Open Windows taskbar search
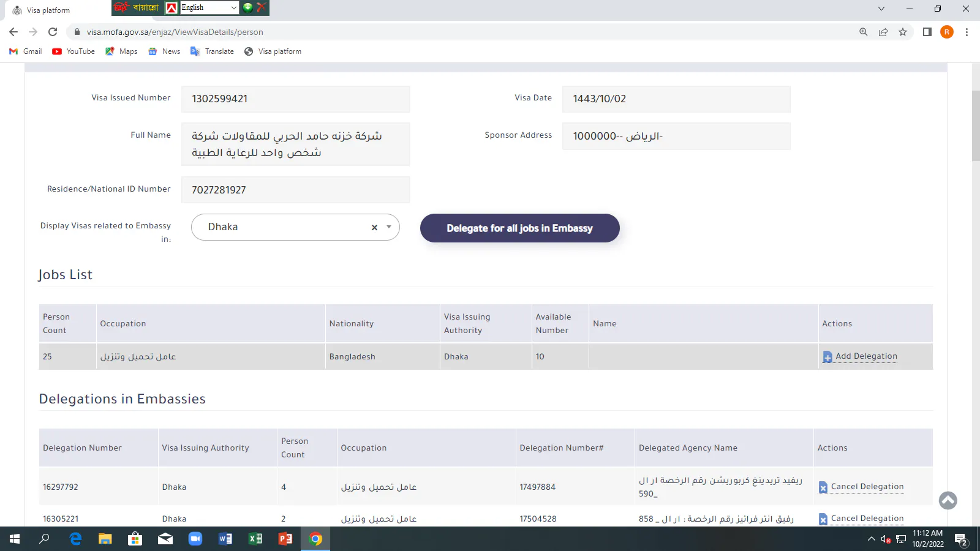The height and width of the screenshot is (551, 980). (x=44, y=539)
